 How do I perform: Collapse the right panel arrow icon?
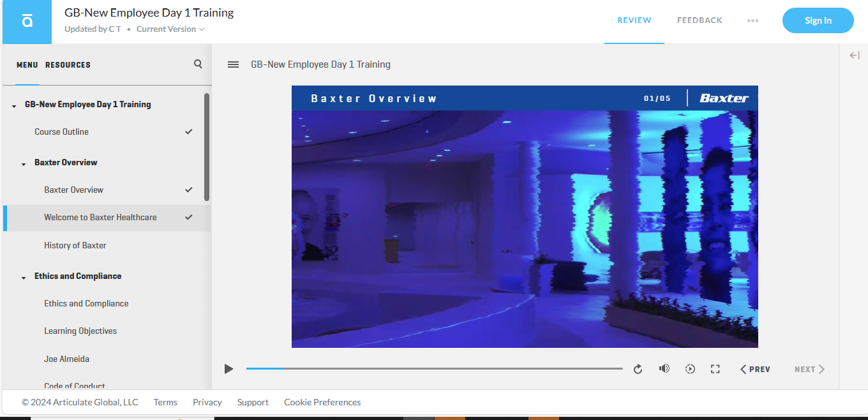click(x=855, y=56)
